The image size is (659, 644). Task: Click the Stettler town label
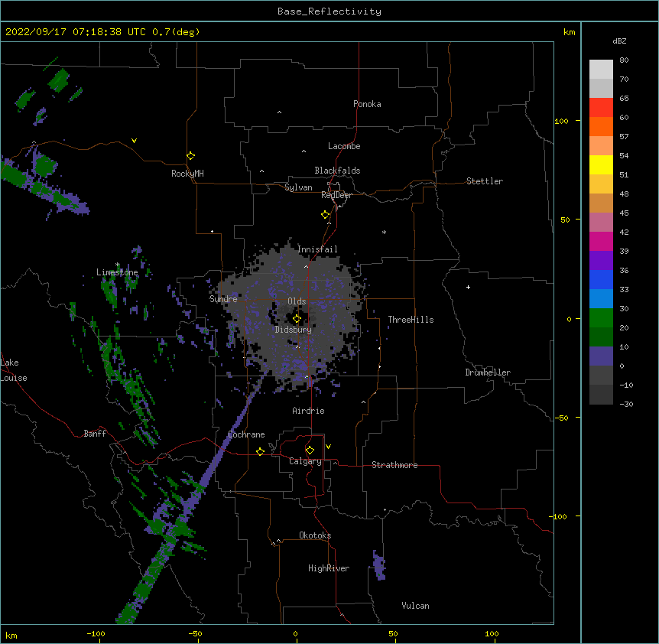click(485, 181)
